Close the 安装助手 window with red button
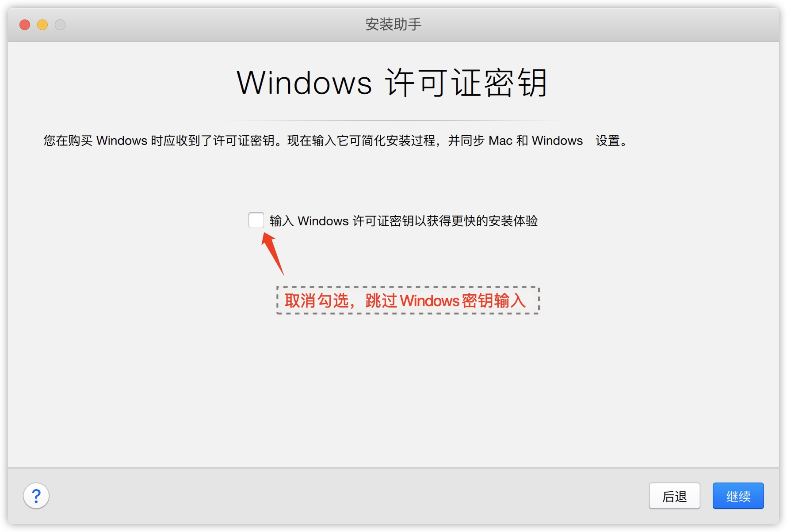 (25, 25)
